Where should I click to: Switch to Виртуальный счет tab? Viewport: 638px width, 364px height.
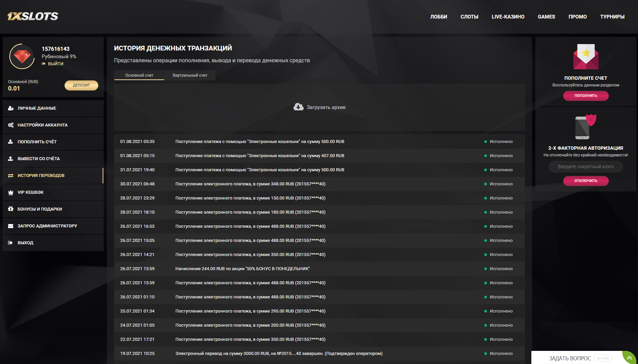tap(190, 75)
